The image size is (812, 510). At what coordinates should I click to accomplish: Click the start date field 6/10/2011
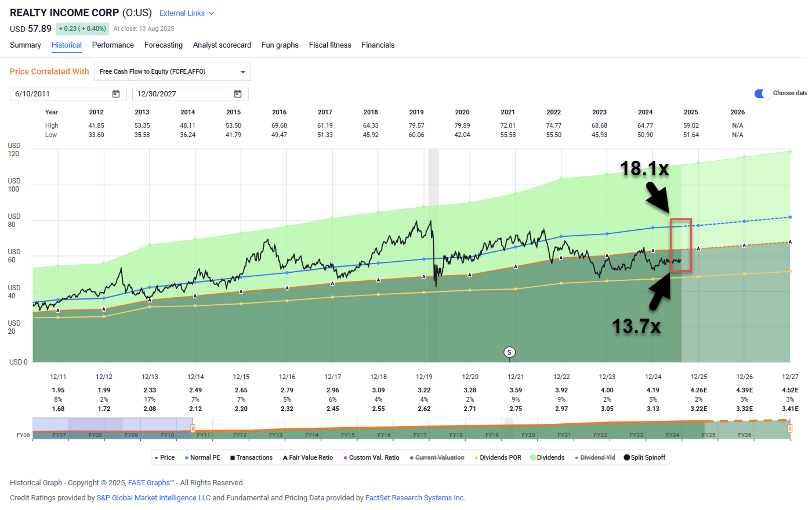point(68,94)
